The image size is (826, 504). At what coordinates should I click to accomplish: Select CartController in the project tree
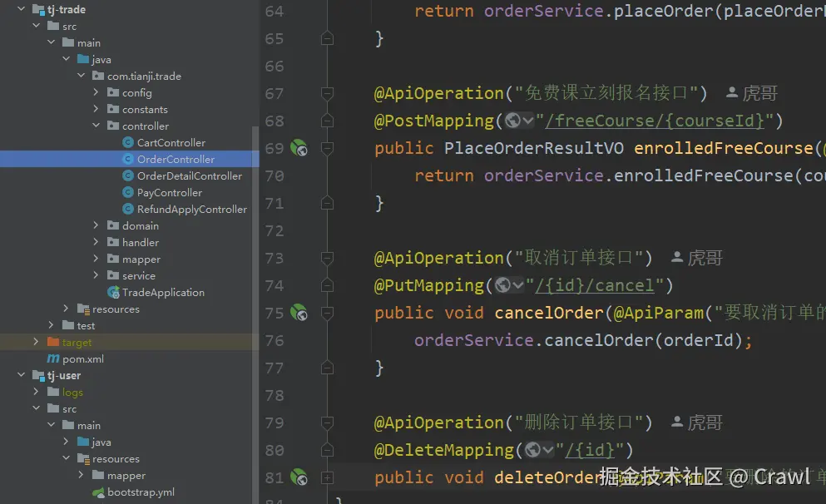click(x=171, y=143)
